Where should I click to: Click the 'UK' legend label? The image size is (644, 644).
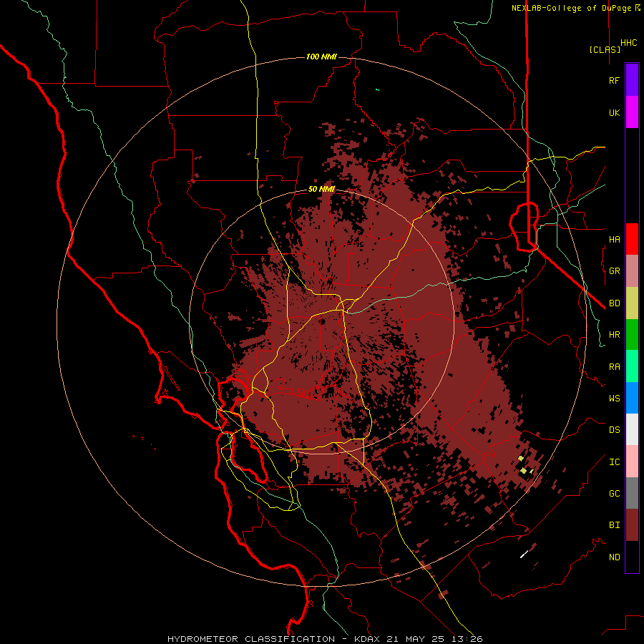(x=614, y=112)
